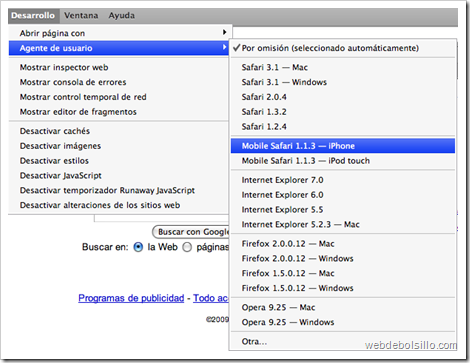Click the Buscar con Google button
This screenshot has height=363, width=470.
(x=191, y=232)
